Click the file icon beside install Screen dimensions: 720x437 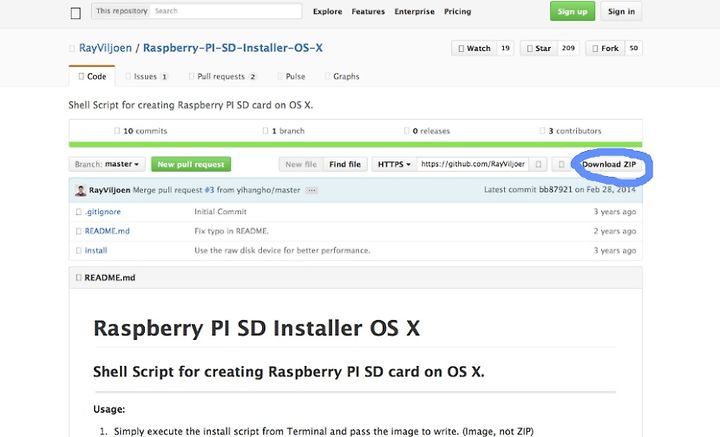pyautogui.click(x=79, y=251)
